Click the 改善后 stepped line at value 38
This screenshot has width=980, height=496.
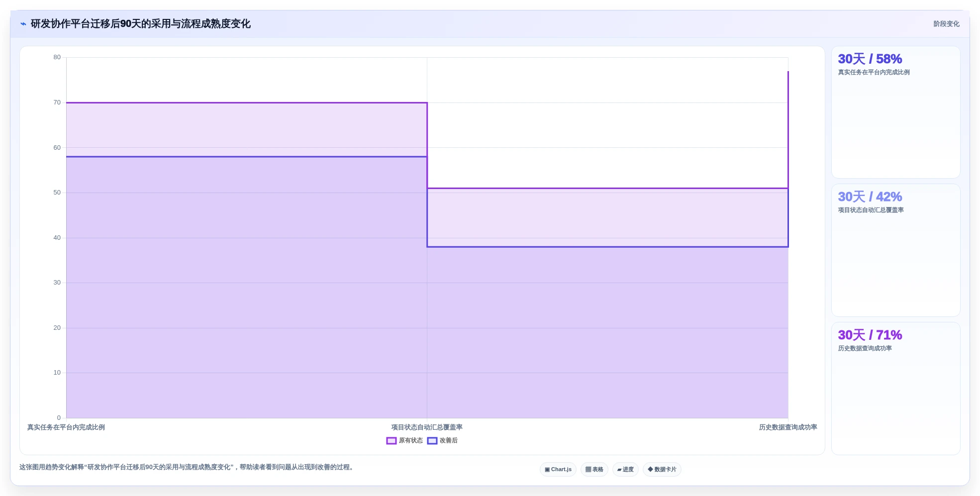tap(607, 247)
